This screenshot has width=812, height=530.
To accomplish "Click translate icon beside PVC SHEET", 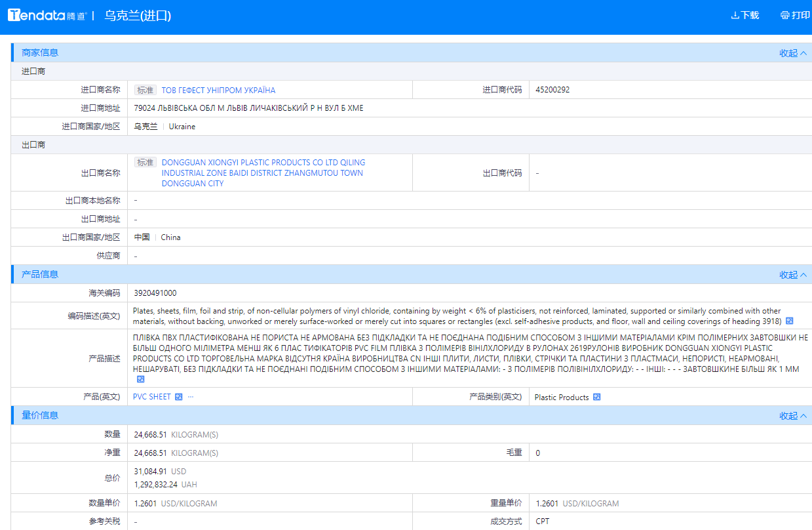I will click(179, 397).
